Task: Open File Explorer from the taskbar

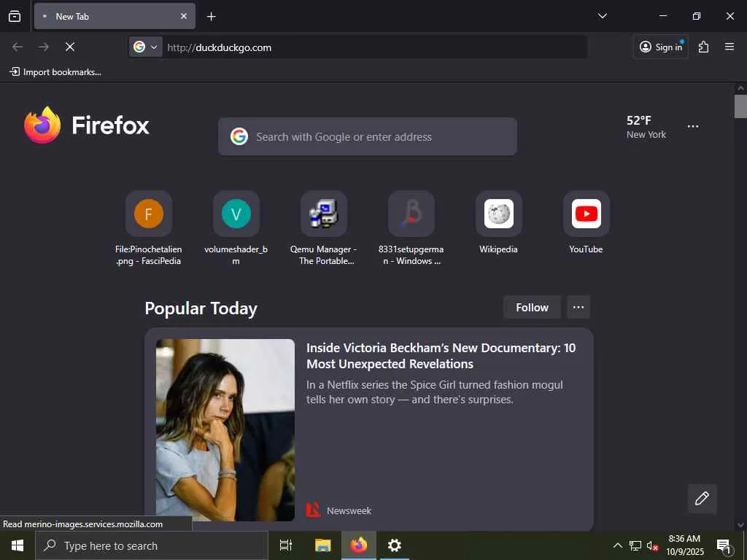Action: tap(323, 545)
